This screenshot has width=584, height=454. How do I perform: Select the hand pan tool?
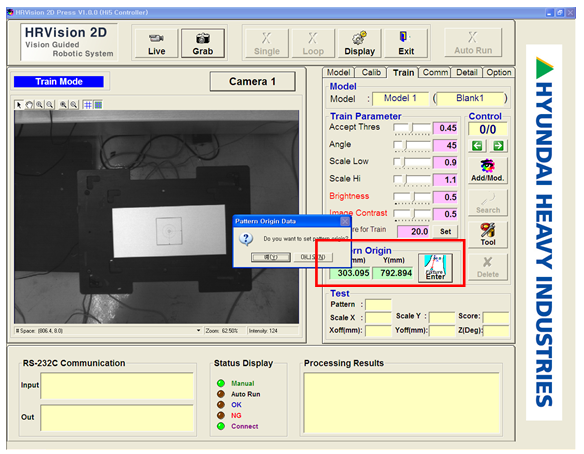coord(29,105)
